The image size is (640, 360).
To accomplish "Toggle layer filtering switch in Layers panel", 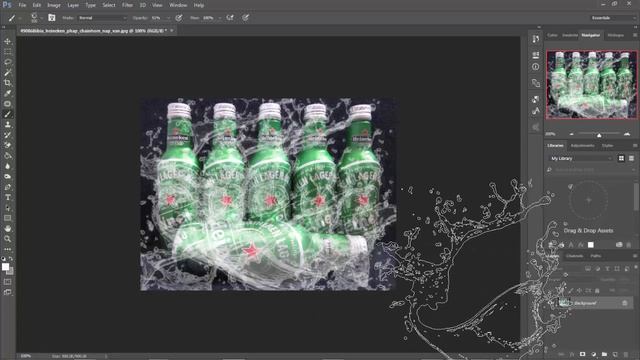I will click(636, 268).
